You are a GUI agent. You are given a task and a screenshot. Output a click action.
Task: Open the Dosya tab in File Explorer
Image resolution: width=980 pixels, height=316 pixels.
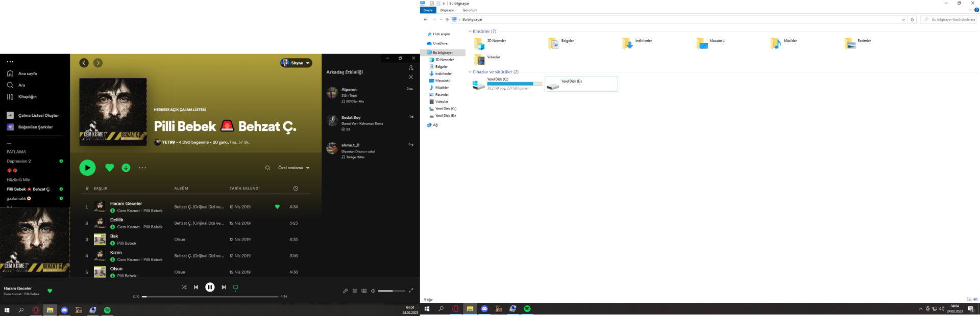428,10
